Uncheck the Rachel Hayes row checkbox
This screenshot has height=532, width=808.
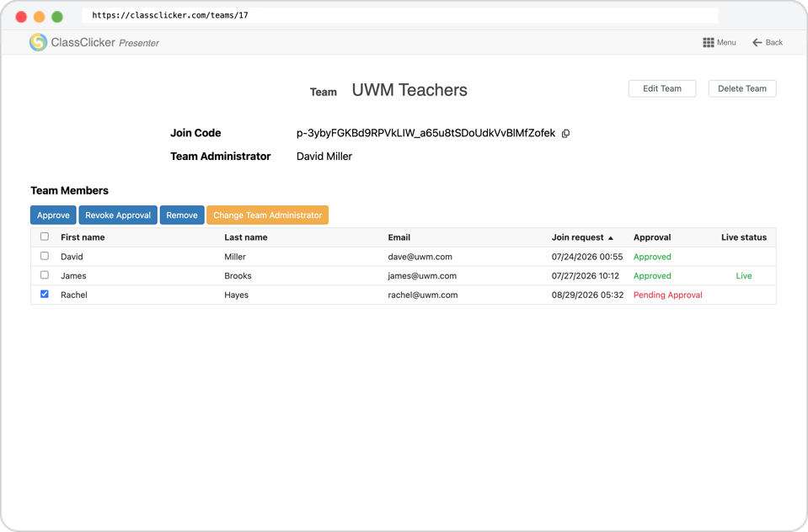click(45, 294)
